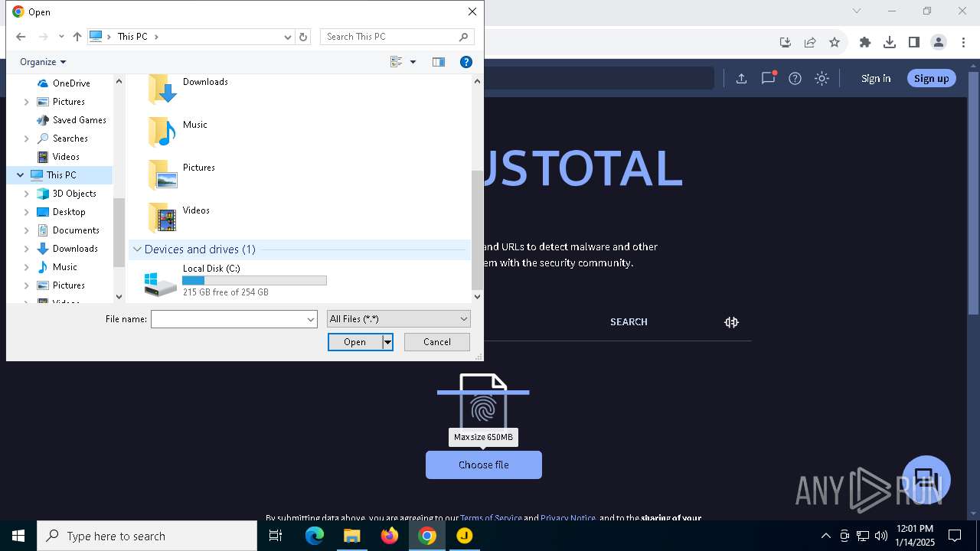Cancel the Open file dialog
Viewport: 980px width, 551px height.
[x=437, y=342]
